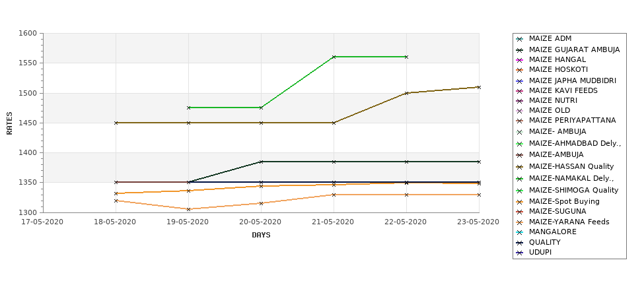Click the MAIZE-SHIMOGA Quality legend marker
This screenshot has height=283, width=644.
click(x=520, y=191)
